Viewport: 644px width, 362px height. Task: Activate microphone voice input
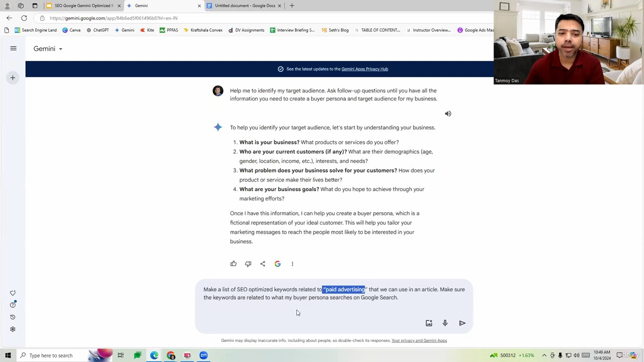[x=445, y=323]
